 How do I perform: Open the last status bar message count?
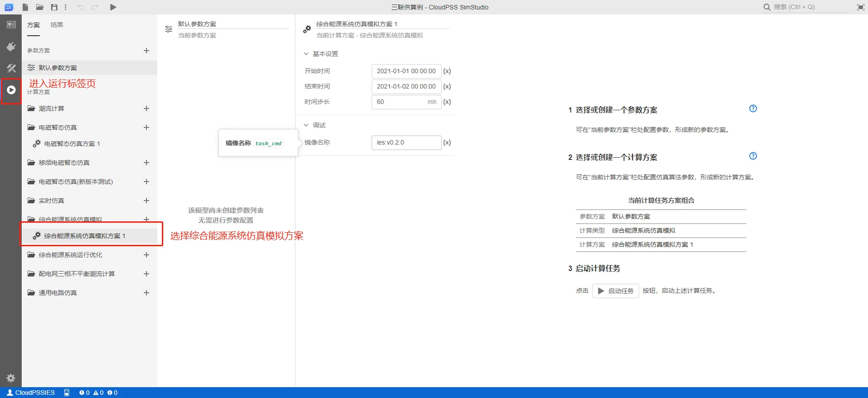(113, 393)
